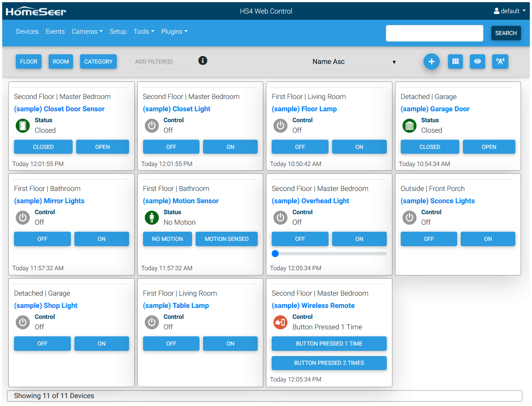Expand the Cameras menu
This screenshot has height=406, width=532.
click(87, 32)
